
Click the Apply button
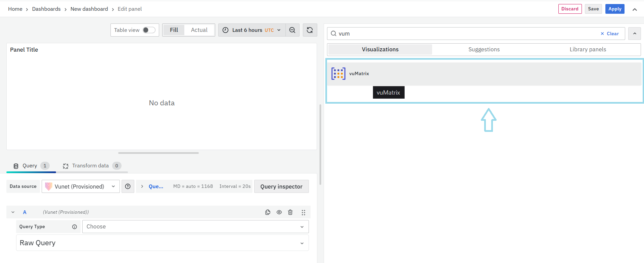[614, 9]
